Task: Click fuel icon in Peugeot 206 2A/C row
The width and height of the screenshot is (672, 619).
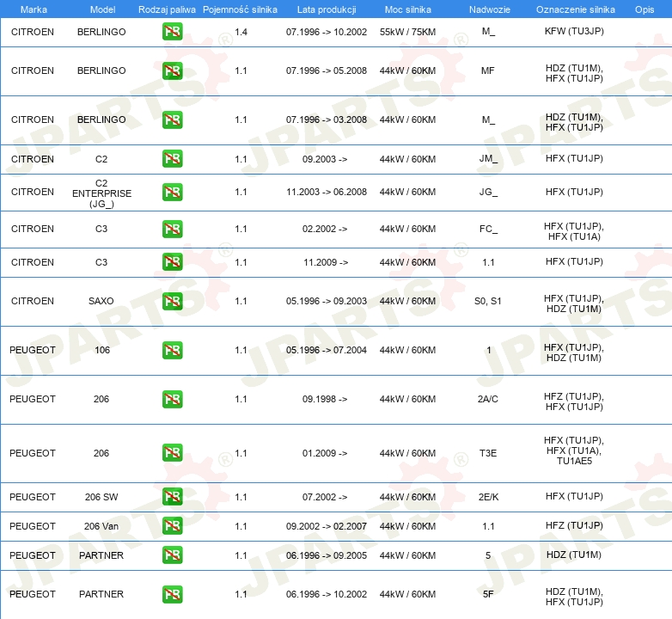Action: 172,399
